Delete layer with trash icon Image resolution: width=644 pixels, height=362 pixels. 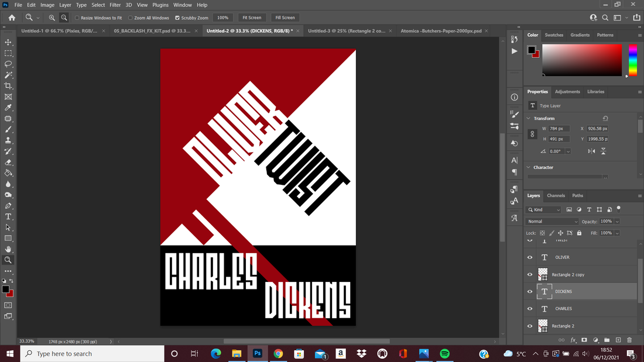coord(629,340)
